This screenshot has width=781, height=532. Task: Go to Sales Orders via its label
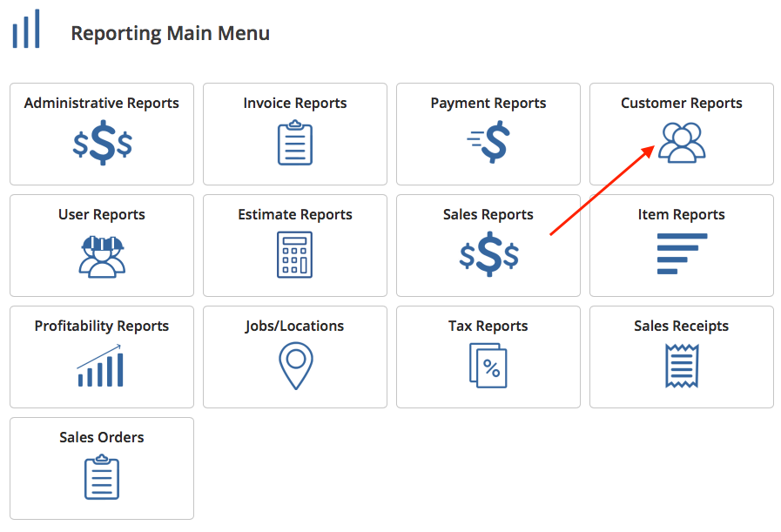pos(102,437)
